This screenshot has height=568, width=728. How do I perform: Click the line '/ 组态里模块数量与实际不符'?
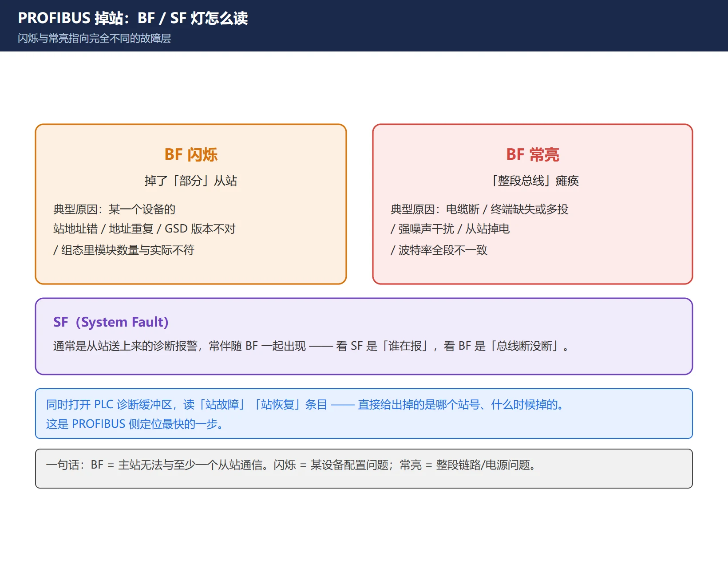(x=124, y=250)
